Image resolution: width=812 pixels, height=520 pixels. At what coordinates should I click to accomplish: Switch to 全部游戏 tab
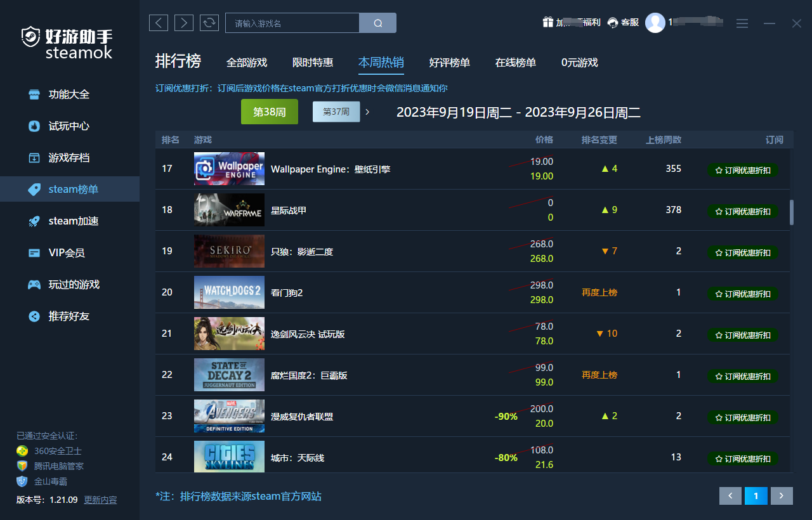pyautogui.click(x=247, y=63)
